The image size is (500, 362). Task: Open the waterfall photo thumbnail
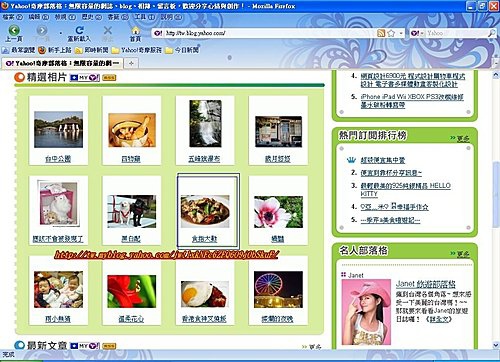tap(205, 124)
